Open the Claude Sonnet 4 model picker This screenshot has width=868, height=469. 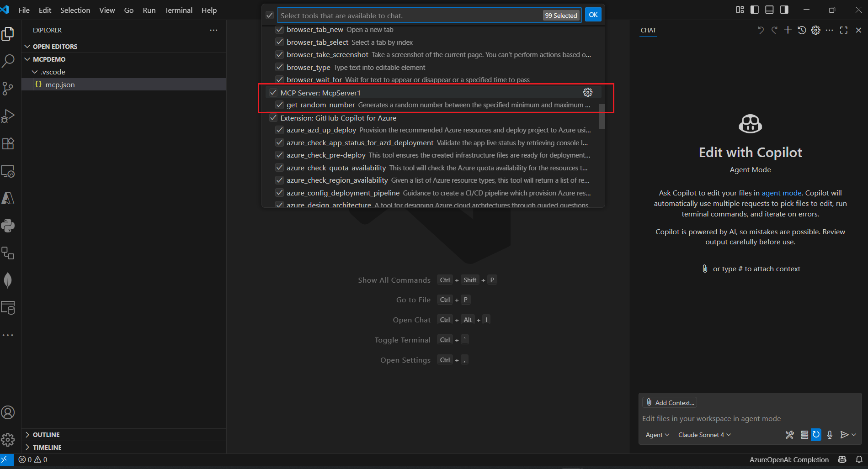point(704,435)
